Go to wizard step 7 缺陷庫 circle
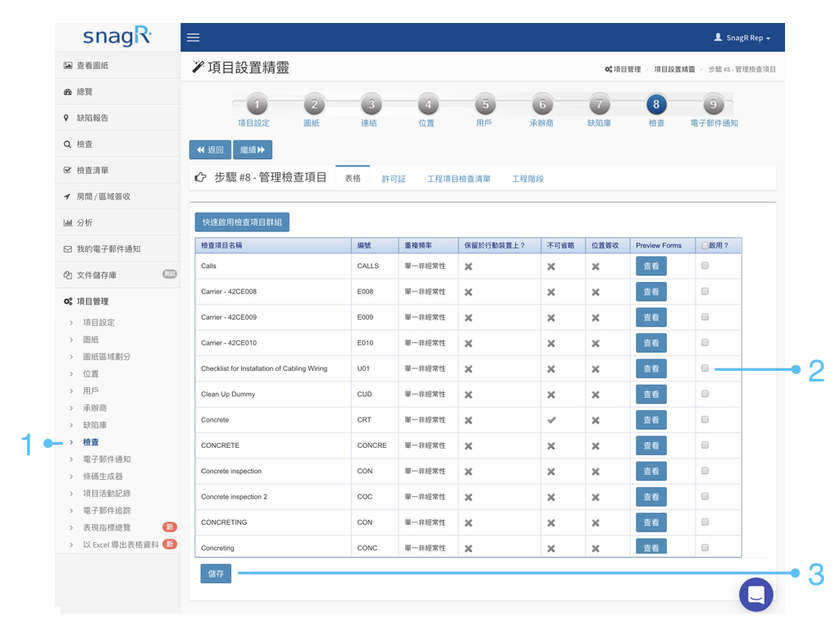This screenshot has width=840, height=630. (x=600, y=104)
